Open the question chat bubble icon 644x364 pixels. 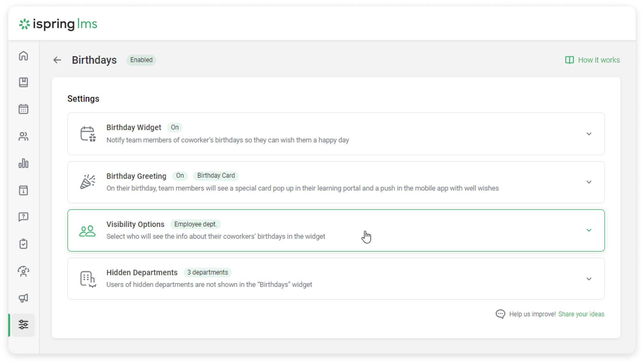[x=24, y=217]
